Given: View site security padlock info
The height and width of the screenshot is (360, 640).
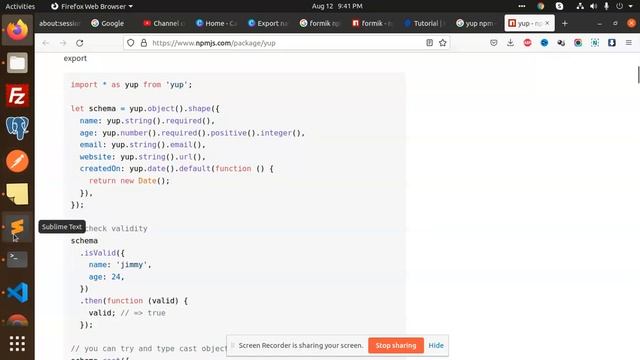Looking at the screenshot, I should click(144, 43).
